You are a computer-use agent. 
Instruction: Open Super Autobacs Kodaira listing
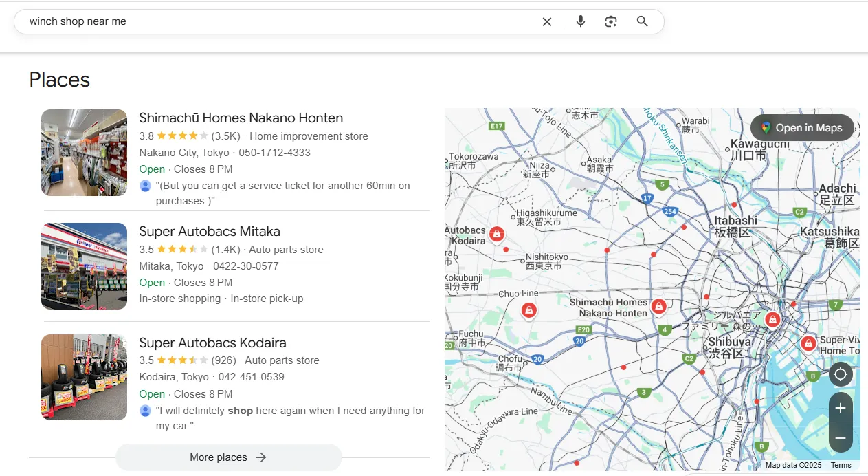click(x=212, y=343)
